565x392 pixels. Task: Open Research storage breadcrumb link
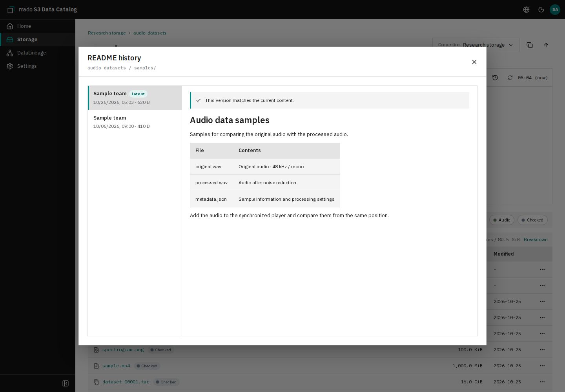pos(107,33)
